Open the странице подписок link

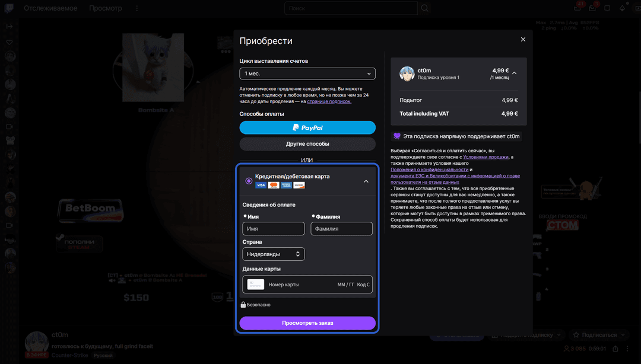(x=329, y=101)
